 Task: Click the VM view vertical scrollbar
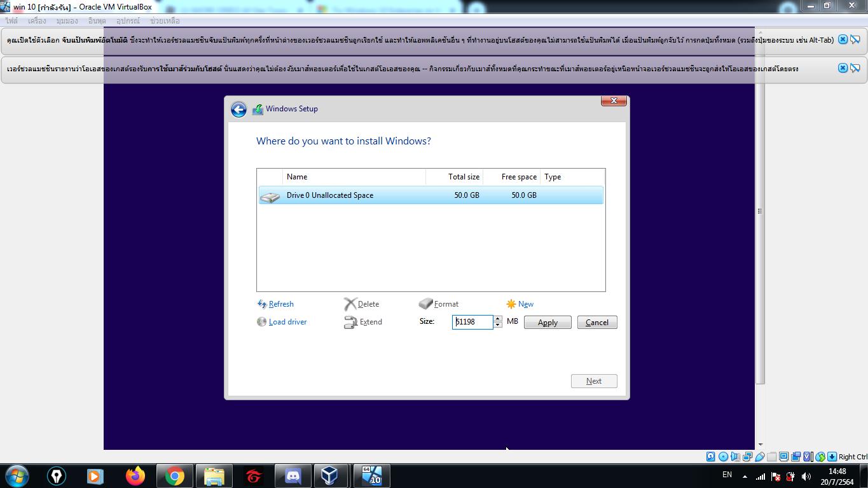[760, 211]
